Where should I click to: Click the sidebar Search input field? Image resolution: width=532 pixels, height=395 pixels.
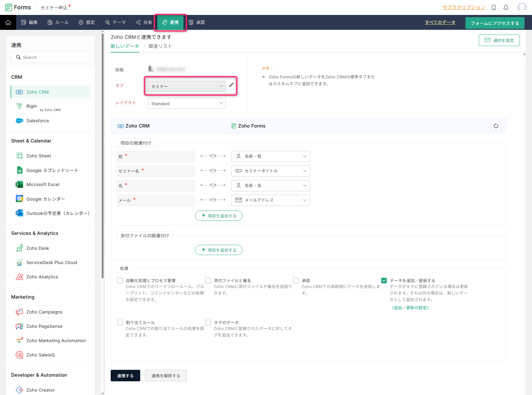(x=50, y=57)
